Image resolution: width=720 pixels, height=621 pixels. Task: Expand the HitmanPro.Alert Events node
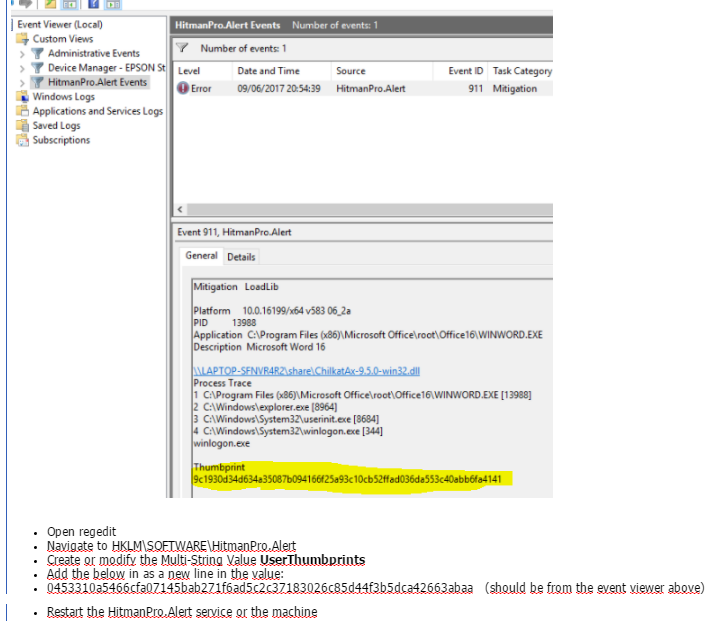22,83
